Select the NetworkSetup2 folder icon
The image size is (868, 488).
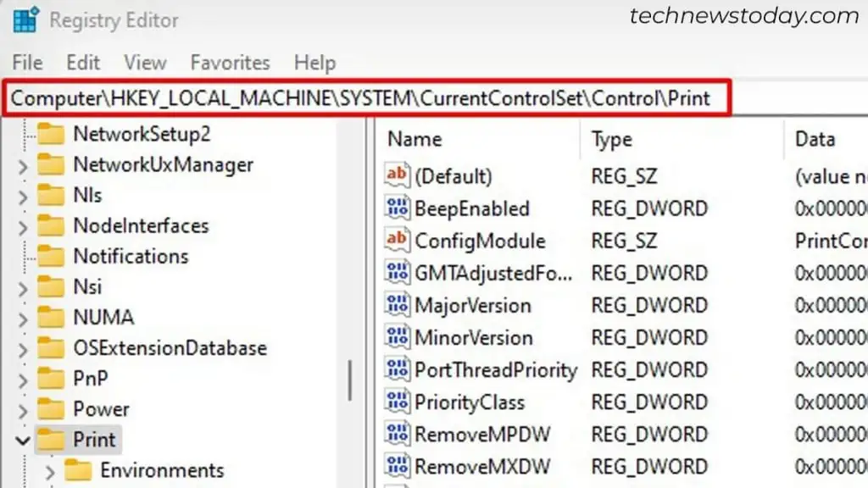[51, 134]
